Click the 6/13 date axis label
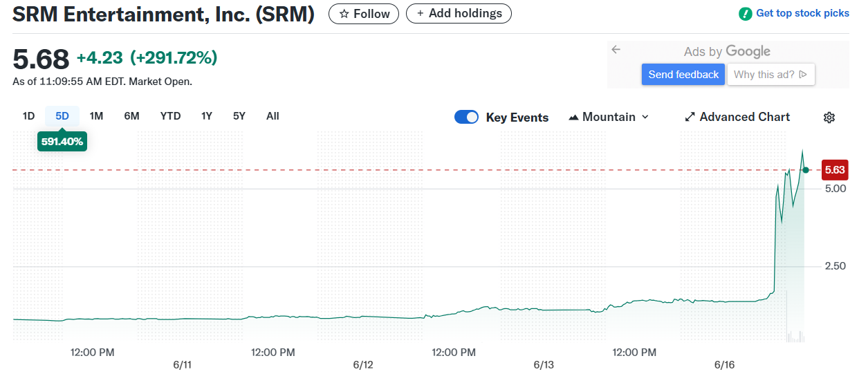The height and width of the screenshot is (374, 868). pyautogui.click(x=544, y=365)
